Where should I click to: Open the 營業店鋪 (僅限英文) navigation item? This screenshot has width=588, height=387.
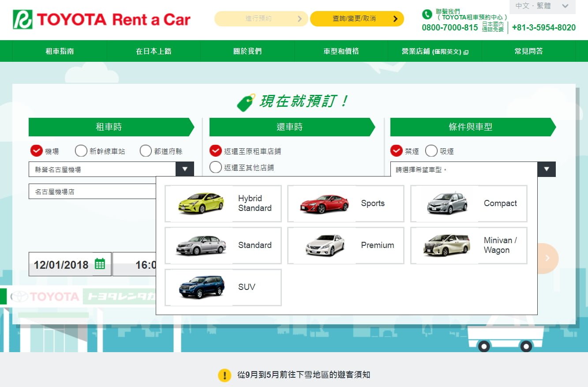(435, 51)
